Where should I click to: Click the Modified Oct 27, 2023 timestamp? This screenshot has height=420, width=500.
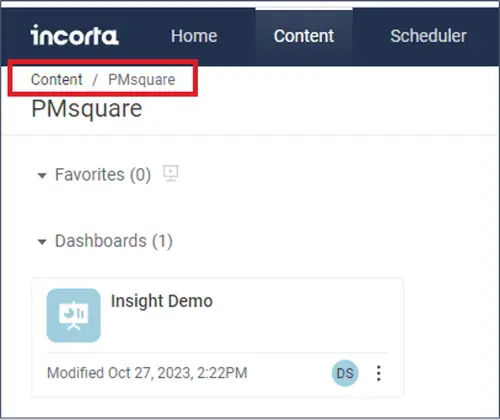(x=147, y=373)
